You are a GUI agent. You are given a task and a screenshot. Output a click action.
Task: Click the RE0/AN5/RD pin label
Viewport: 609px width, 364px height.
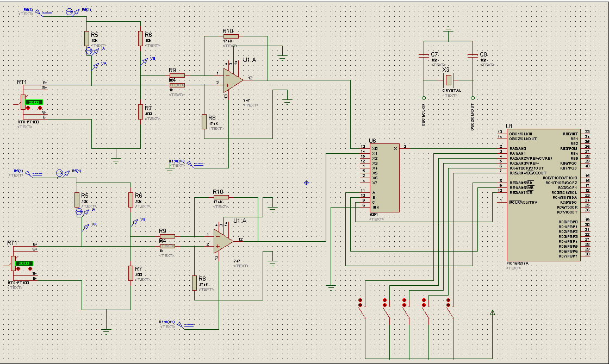point(521,183)
